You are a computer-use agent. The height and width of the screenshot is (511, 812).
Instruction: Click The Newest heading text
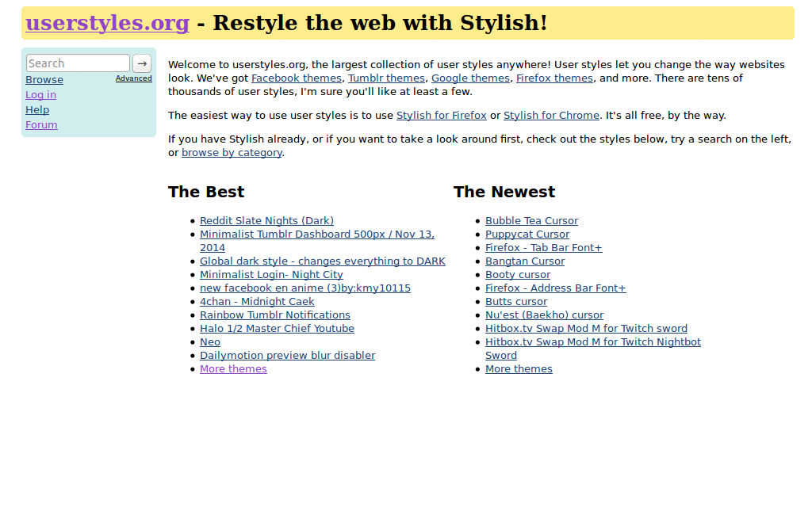tap(504, 192)
